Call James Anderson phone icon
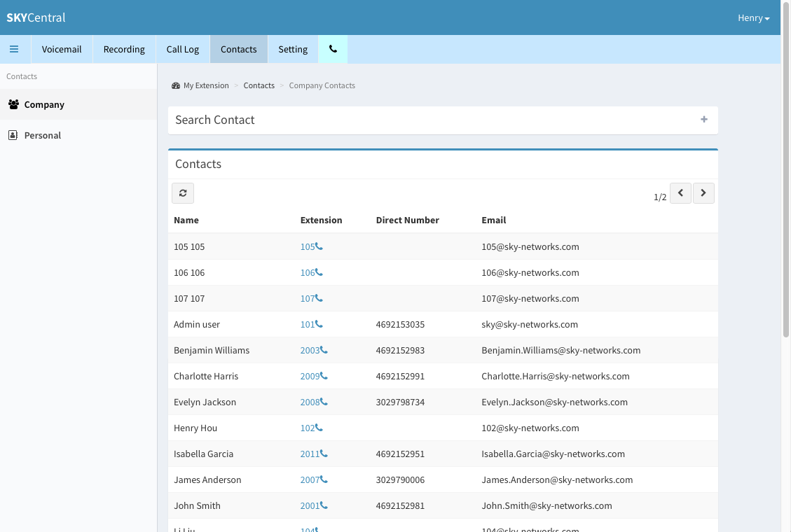 point(324,479)
